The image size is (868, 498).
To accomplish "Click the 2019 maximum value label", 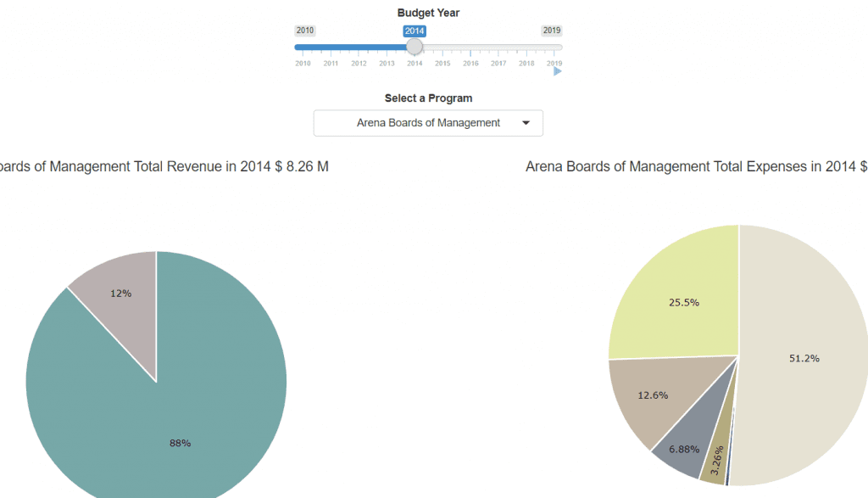I will [x=552, y=31].
